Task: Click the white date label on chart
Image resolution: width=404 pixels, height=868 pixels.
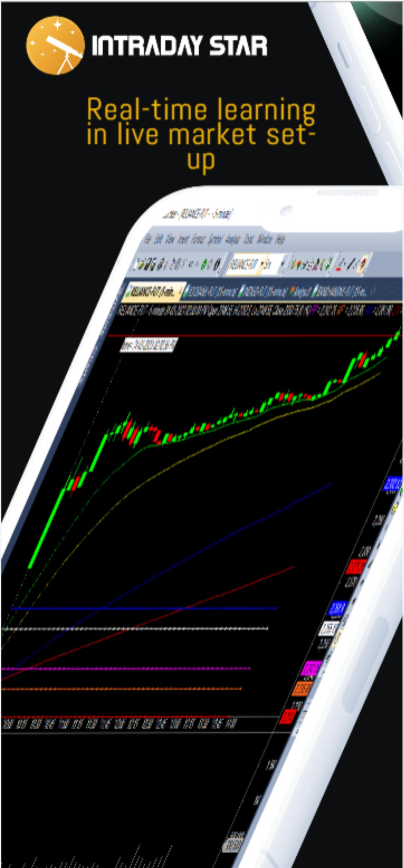Action: (149, 345)
